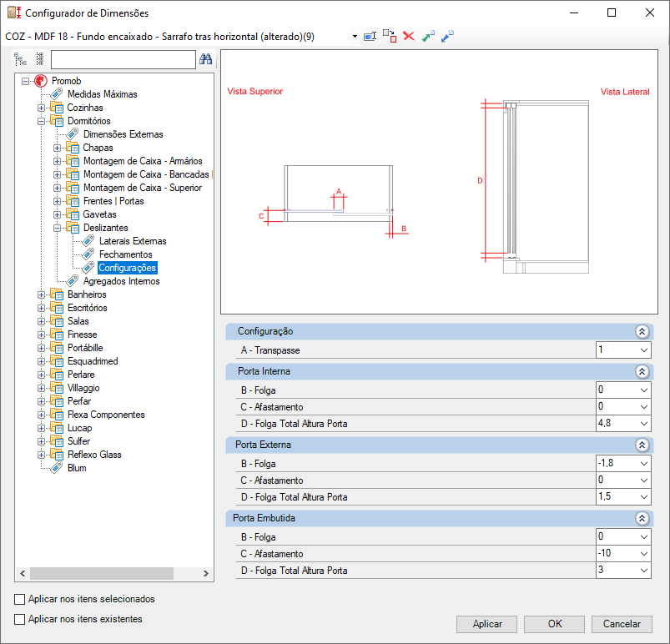This screenshot has width=670, height=644.
Task: Click the Vista Superior label in preview
Action: coord(255,92)
